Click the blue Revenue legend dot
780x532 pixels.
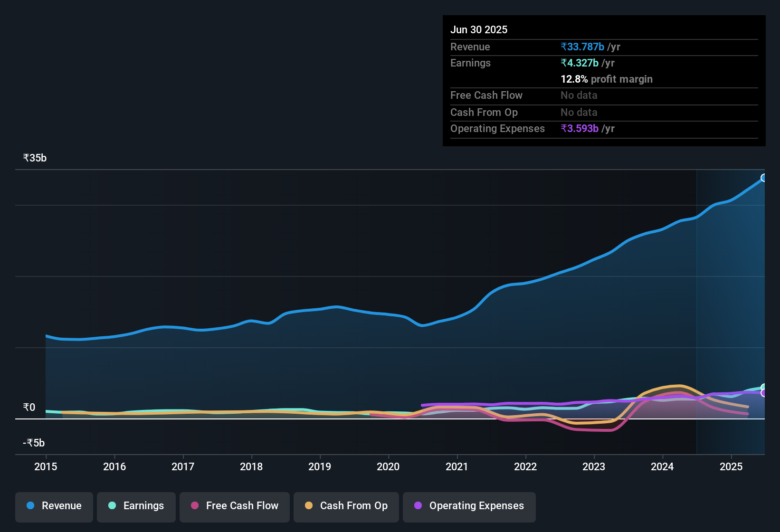(30, 505)
